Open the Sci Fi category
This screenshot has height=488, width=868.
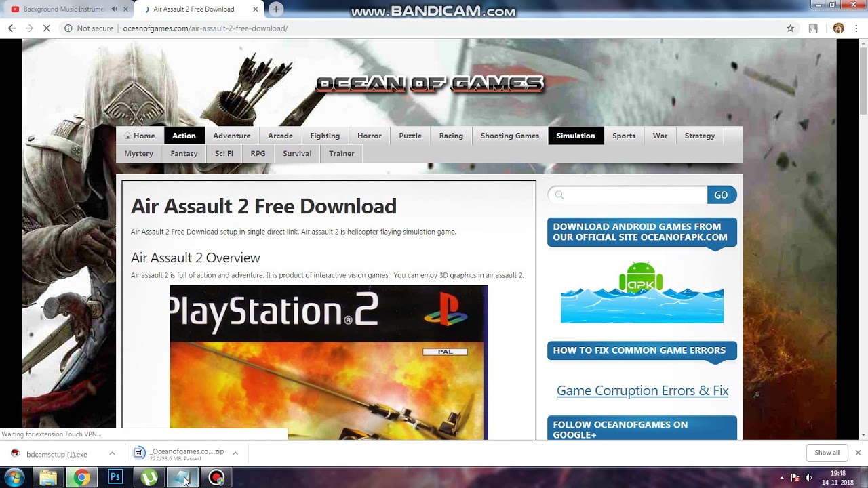click(x=224, y=153)
